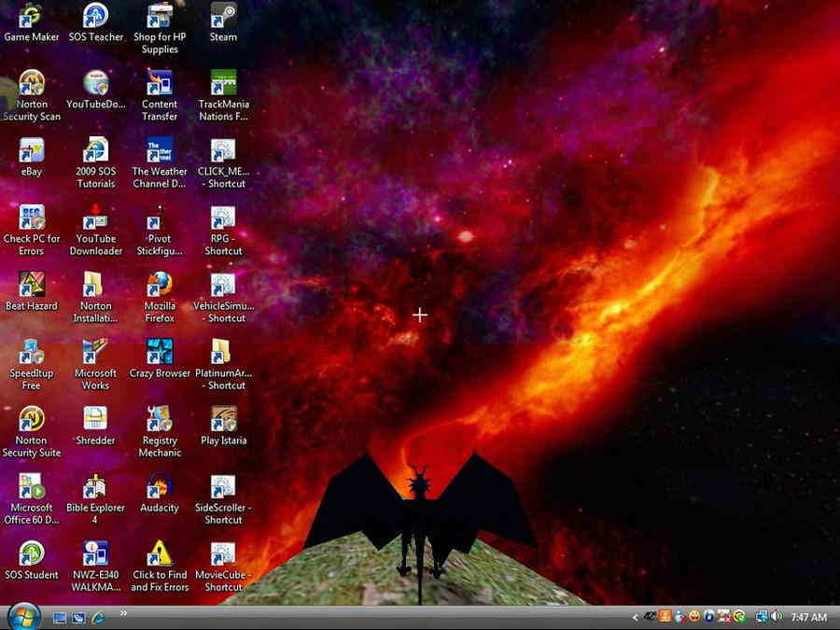Select the Bible Explorer 4 icon
The width and height of the screenshot is (840, 630).
pos(95,499)
